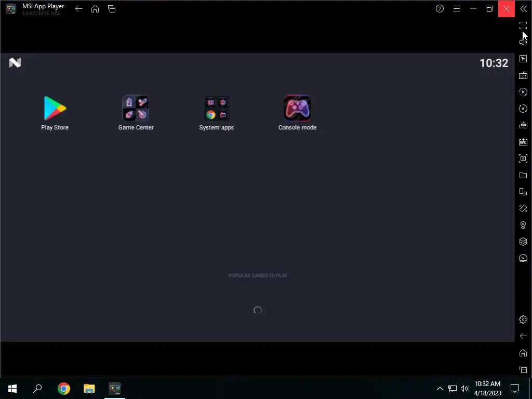532x399 pixels.
Task: Open the help question mark icon
Action: pyautogui.click(x=440, y=9)
